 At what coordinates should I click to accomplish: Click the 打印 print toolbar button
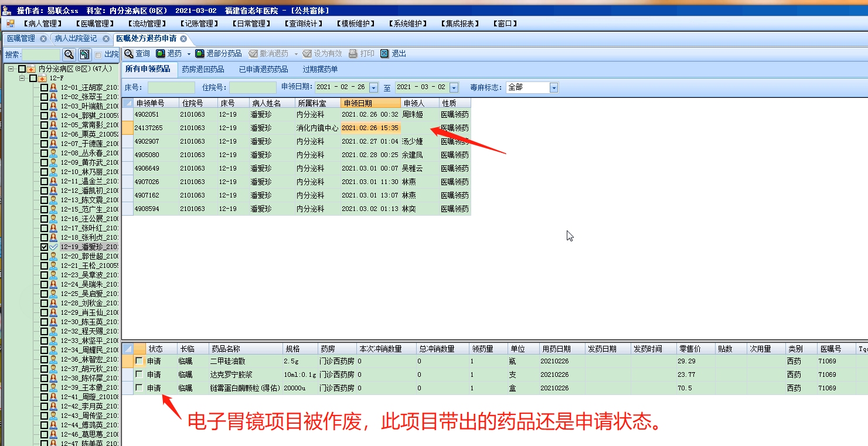tap(362, 53)
